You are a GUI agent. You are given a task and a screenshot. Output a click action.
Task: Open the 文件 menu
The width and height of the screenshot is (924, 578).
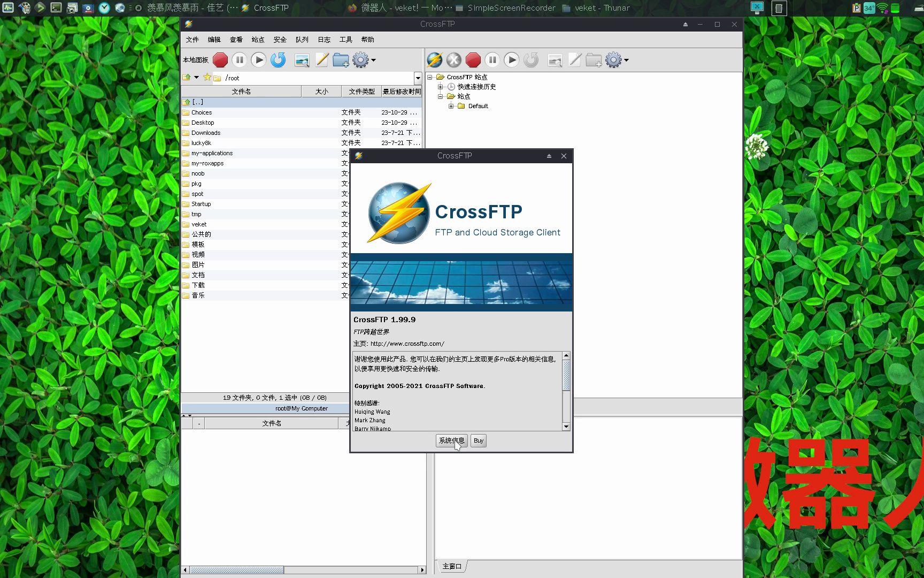point(192,40)
